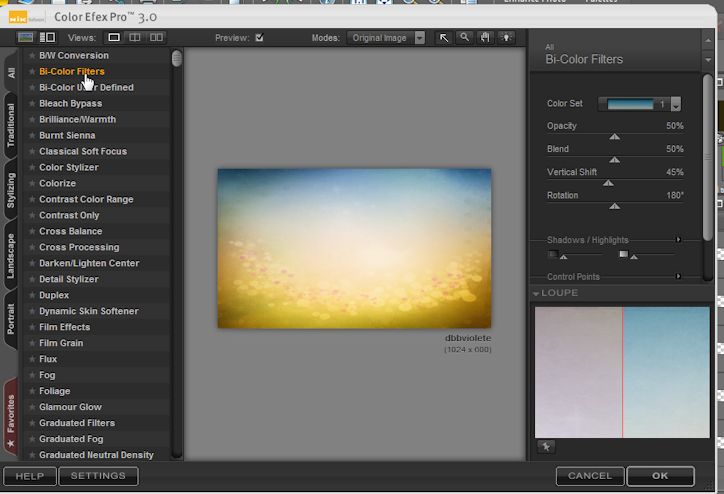Show filter list only layout icon
Image resolution: width=724 pixels, height=494 pixels.
[x=25, y=37]
